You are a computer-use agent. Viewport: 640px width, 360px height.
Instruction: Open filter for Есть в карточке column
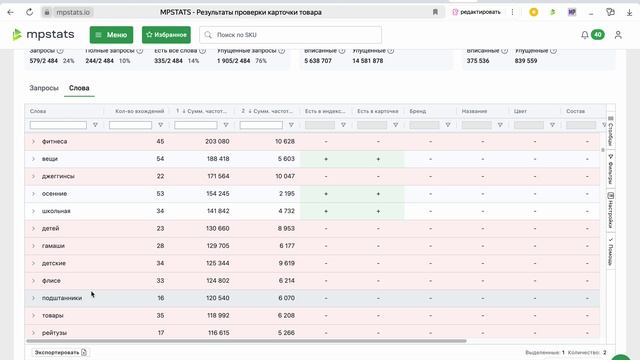coord(396,125)
